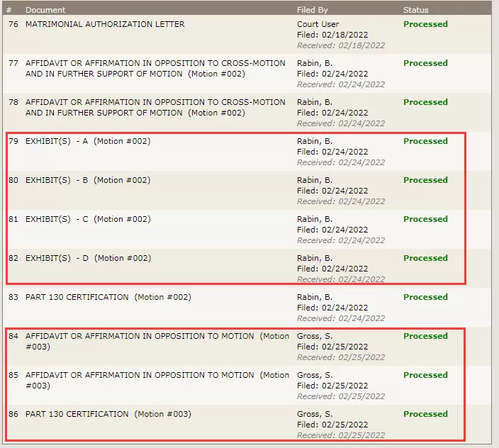Click Rabin, B. filer name in row 79
This screenshot has height=448, width=499.
[x=315, y=141]
